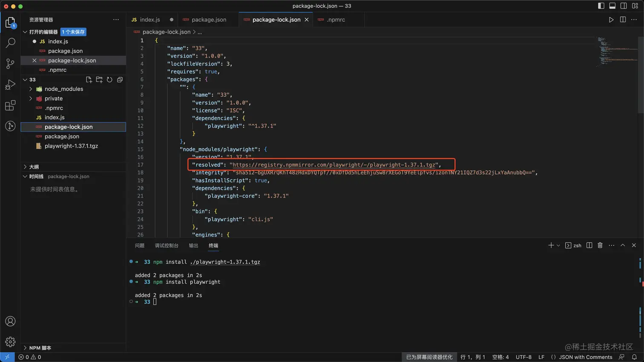Change the LF end-of-line sequence

click(x=541, y=357)
